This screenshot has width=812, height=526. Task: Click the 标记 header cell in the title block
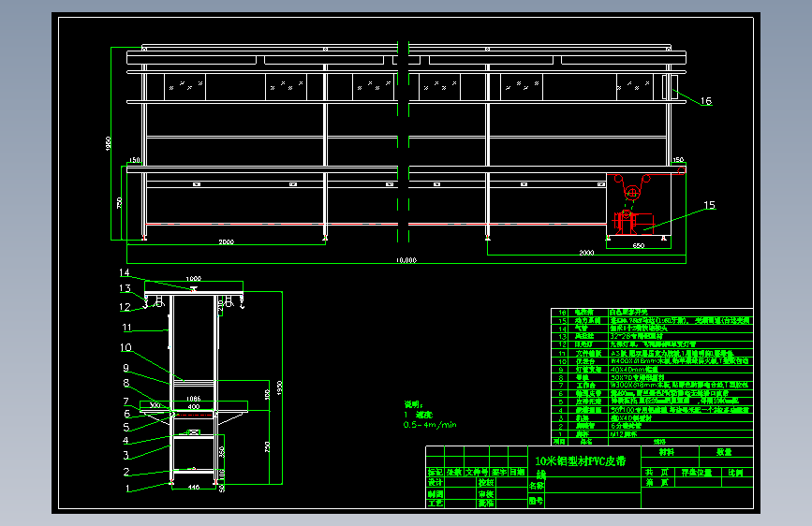point(435,472)
